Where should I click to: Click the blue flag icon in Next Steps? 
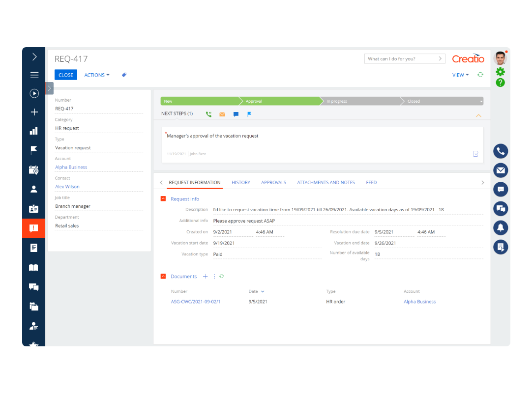(249, 114)
